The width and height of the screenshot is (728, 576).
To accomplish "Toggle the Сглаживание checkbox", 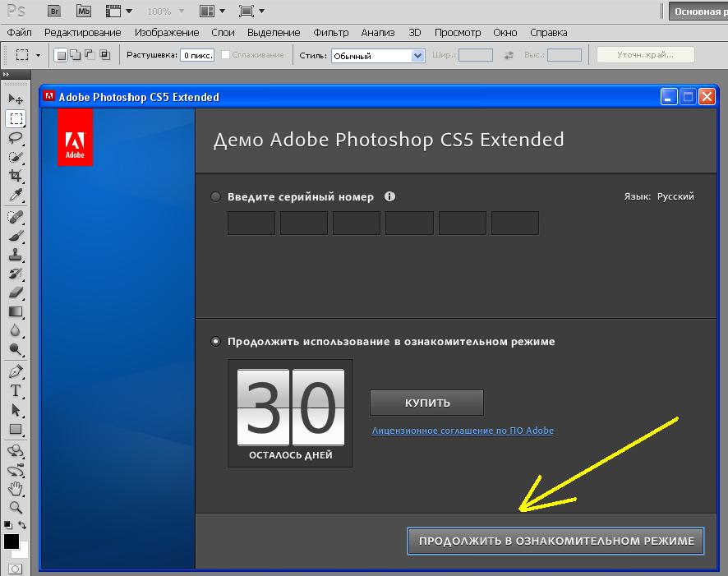I will (x=226, y=55).
